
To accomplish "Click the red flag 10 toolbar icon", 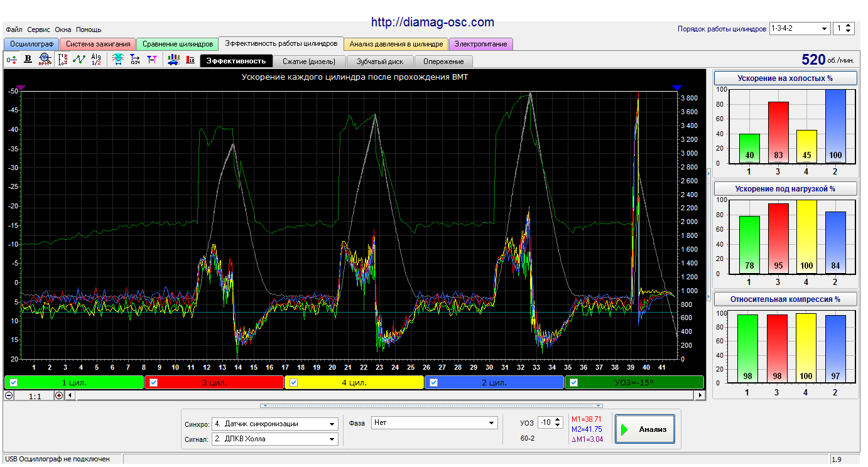I will [x=190, y=60].
